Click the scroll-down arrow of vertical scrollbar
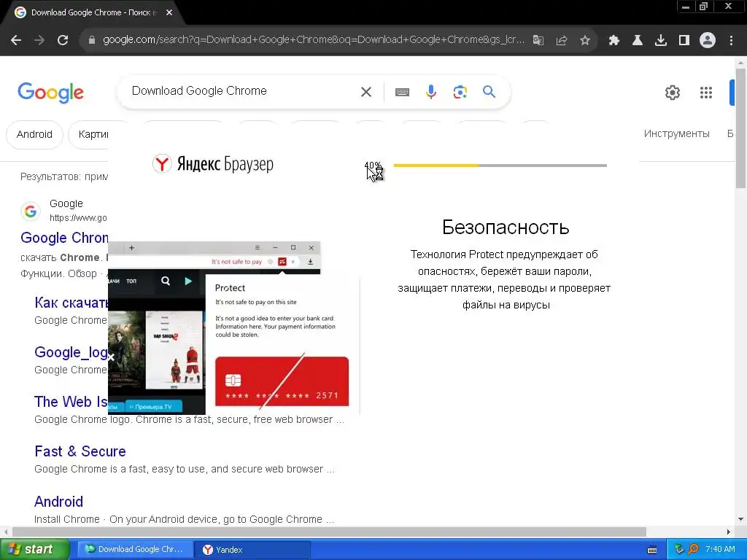Screen dimensions: 747x560 coord(740,519)
